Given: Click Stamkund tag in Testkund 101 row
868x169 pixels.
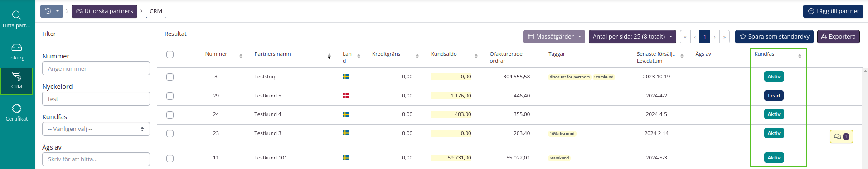Looking at the screenshot, I should point(559,158).
